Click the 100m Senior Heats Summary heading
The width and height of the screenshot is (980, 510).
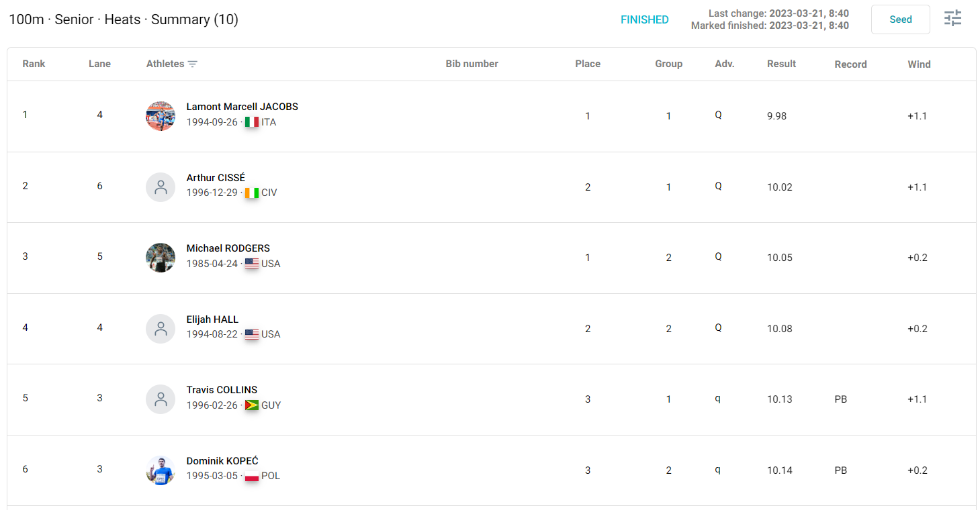(122, 19)
